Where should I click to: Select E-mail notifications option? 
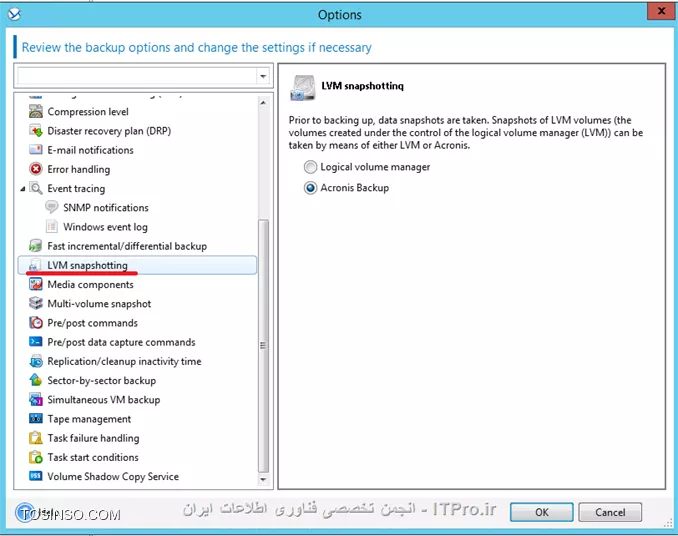click(90, 150)
